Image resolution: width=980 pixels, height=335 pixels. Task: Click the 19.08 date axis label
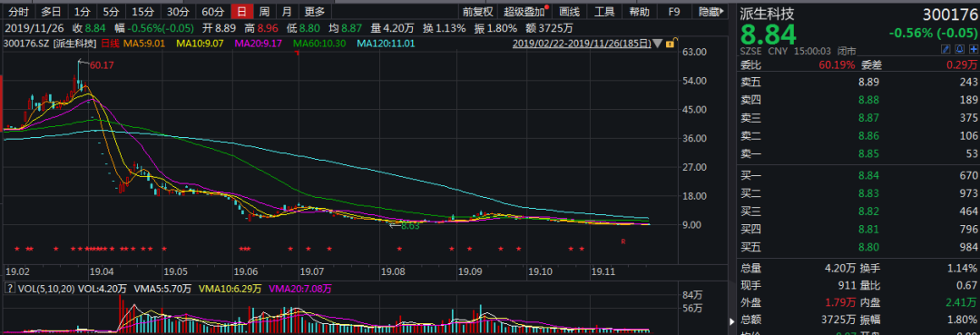(x=392, y=271)
